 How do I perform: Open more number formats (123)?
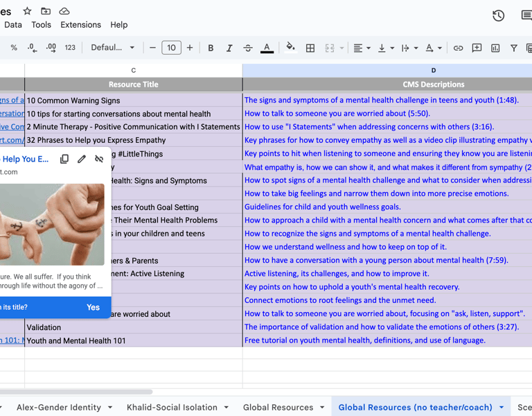[x=70, y=48]
